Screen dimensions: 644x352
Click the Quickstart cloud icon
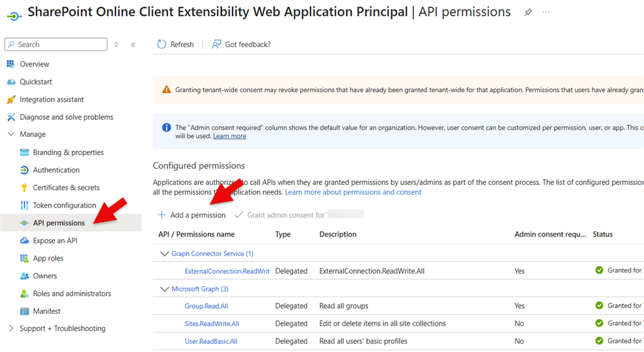(11, 82)
